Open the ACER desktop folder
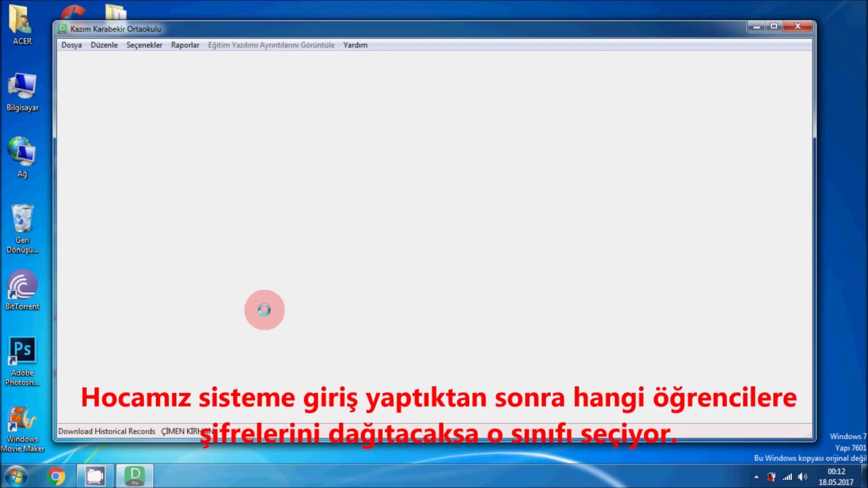The height and width of the screenshot is (488, 868). [22, 26]
